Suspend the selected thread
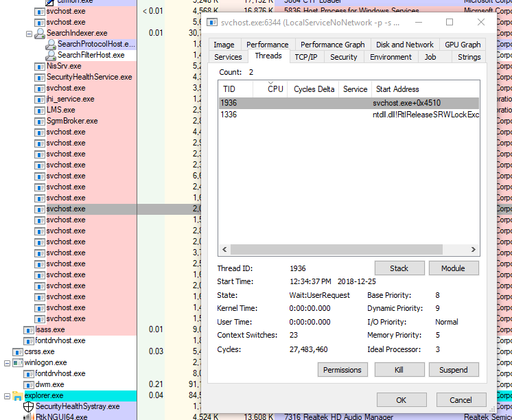 point(454,370)
